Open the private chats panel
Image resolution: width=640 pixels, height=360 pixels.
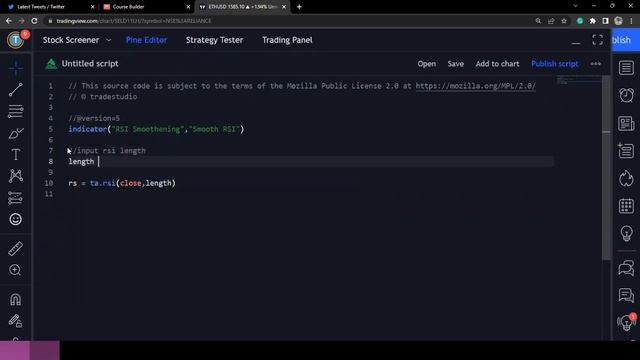click(x=626, y=296)
